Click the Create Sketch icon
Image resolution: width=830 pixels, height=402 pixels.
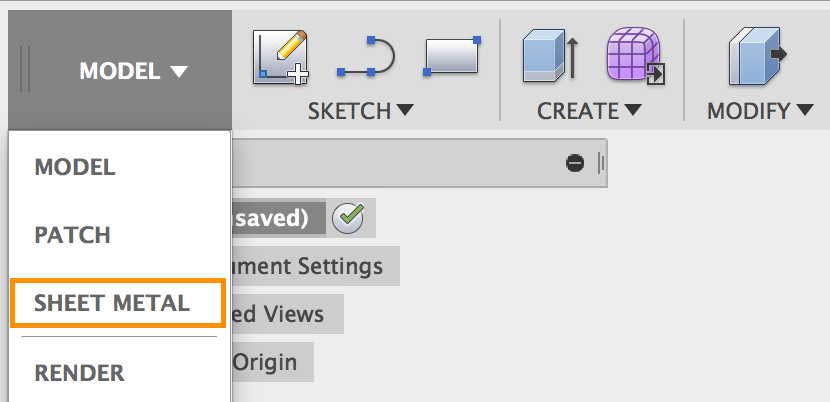point(280,55)
